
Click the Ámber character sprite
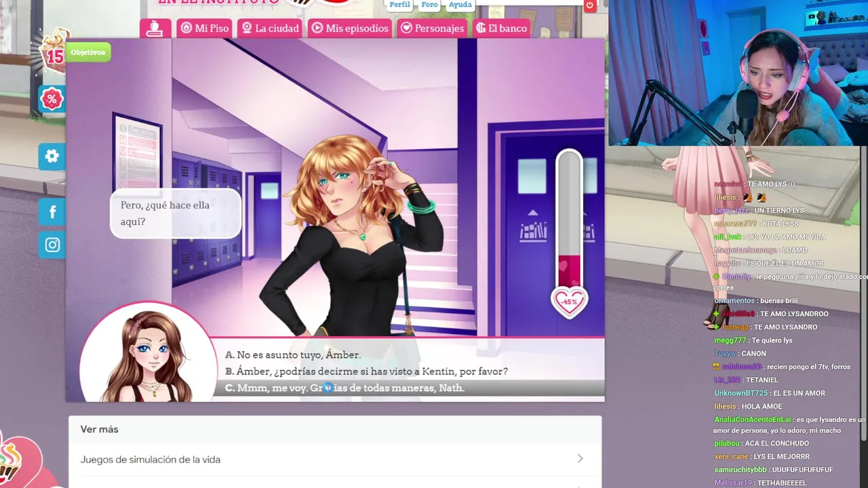click(x=353, y=237)
